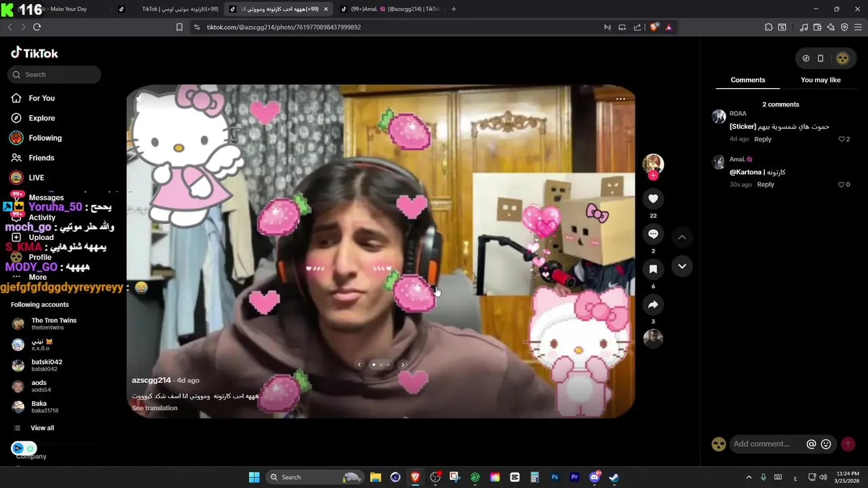Click the TikTok logo

click(x=35, y=53)
